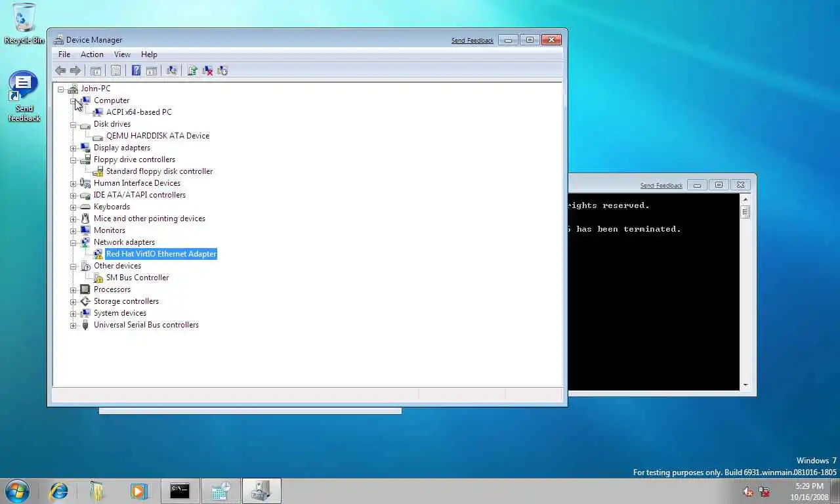Expand Mice and other pointing devices
The width and height of the screenshot is (840, 504).
click(x=73, y=219)
